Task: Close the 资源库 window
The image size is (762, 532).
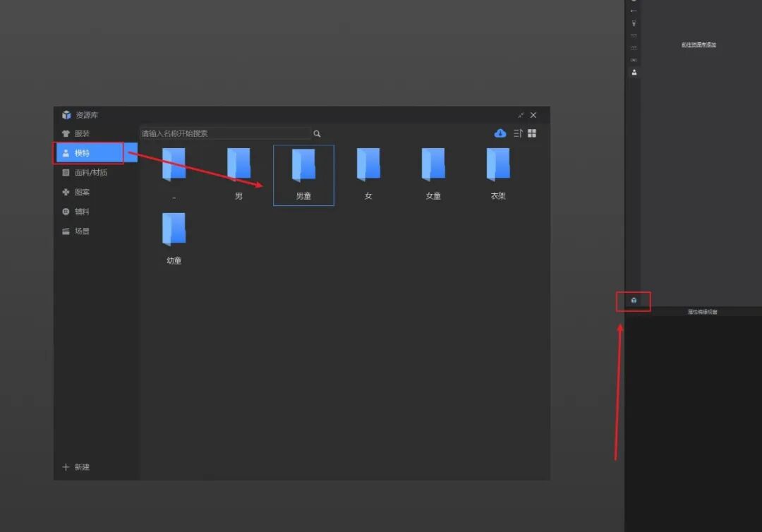Action: click(533, 115)
